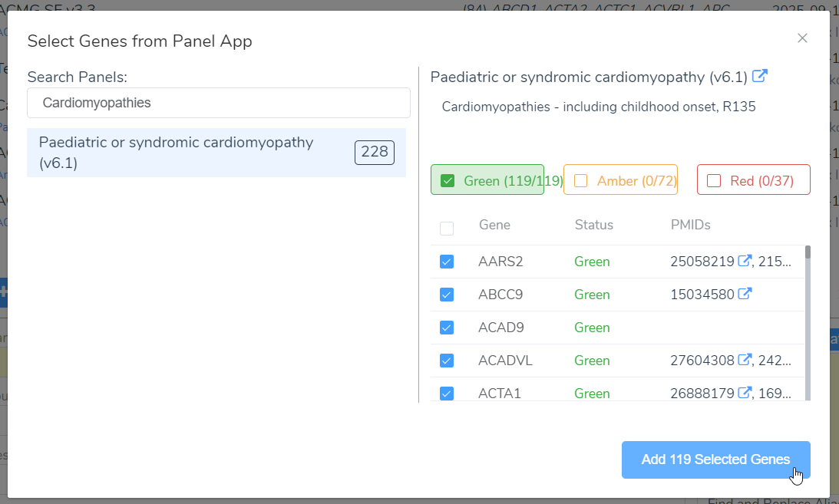Deselect the ACTA1 gene checkbox
Screen dimensions: 839x504
447,394
